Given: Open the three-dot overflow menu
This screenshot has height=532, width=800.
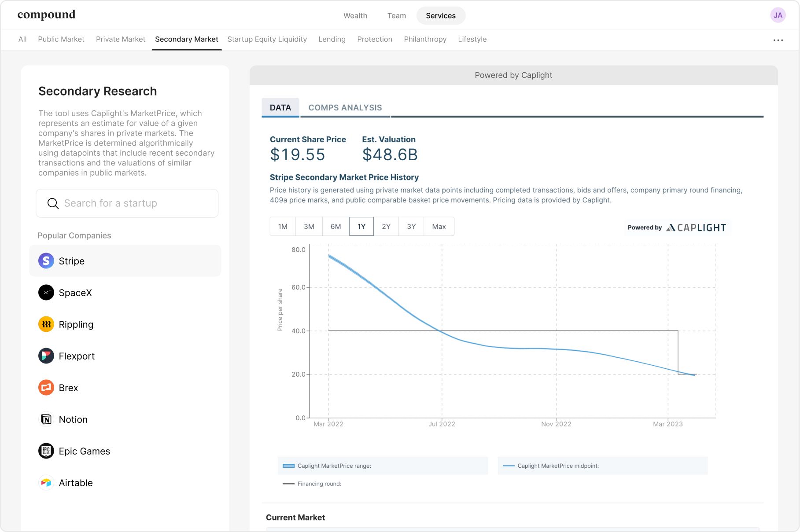Looking at the screenshot, I should (x=778, y=40).
